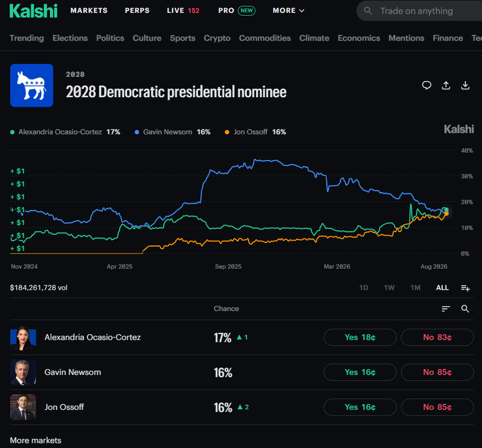Open the PERPS navigation item
The height and width of the screenshot is (448, 482).
point(137,10)
